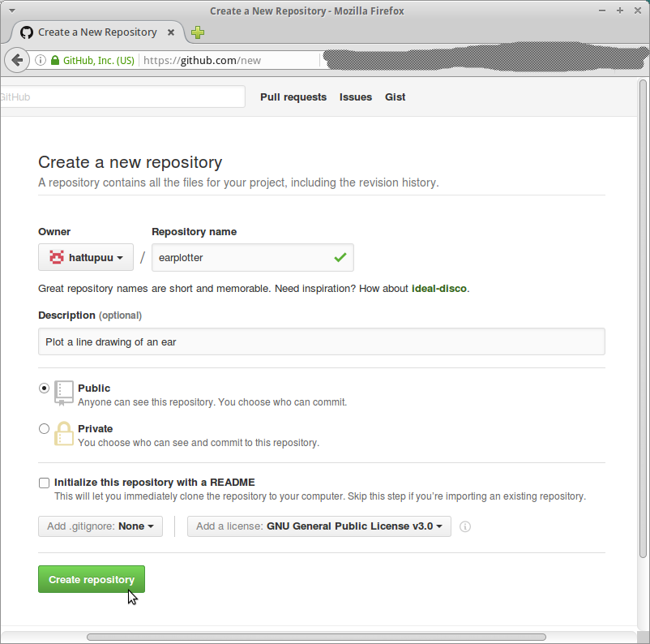Minimize the Firefox window

tap(602, 11)
